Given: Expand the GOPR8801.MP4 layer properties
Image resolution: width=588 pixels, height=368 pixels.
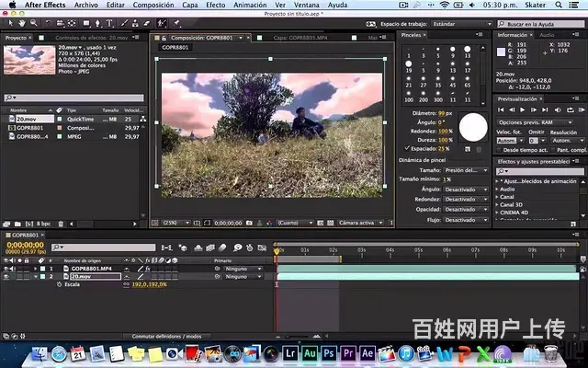Looking at the screenshot, I should (x=36, y=269).
